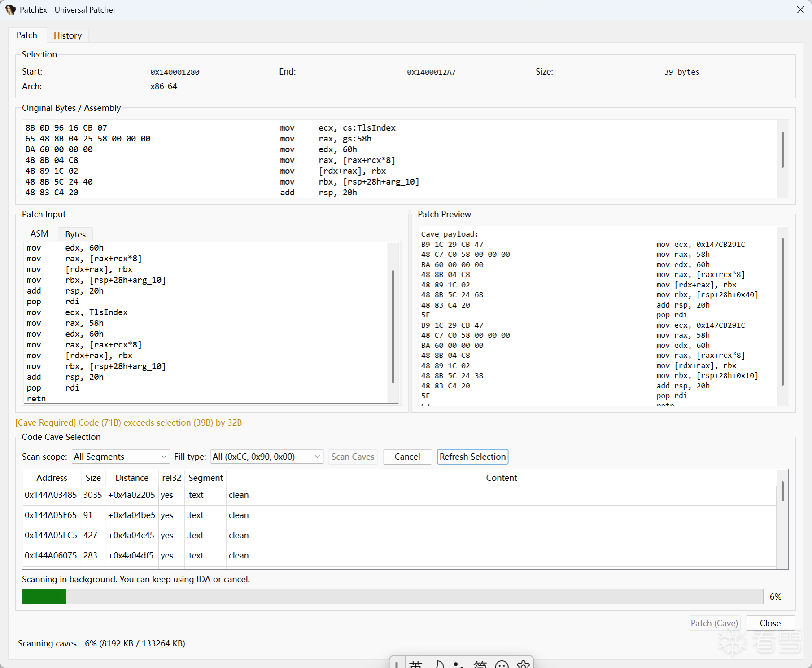
Task: Click the Close button
Action: (x=770, y=623)
